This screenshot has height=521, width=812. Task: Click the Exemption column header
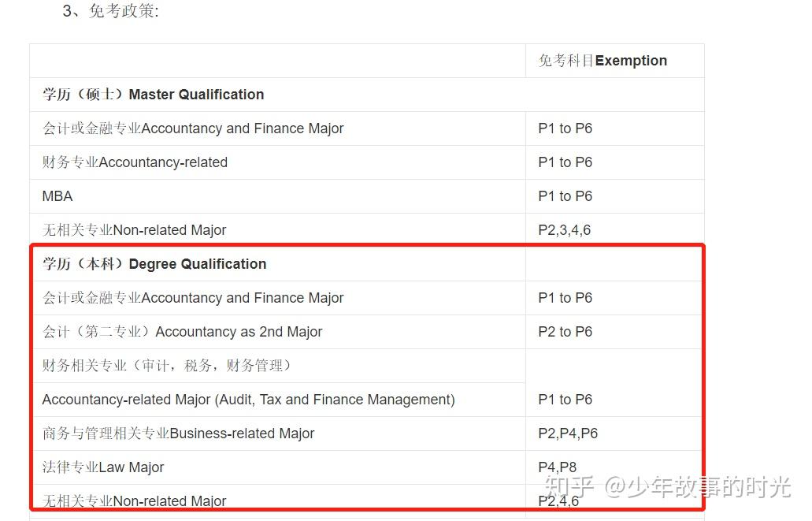(x=603, y=61)
